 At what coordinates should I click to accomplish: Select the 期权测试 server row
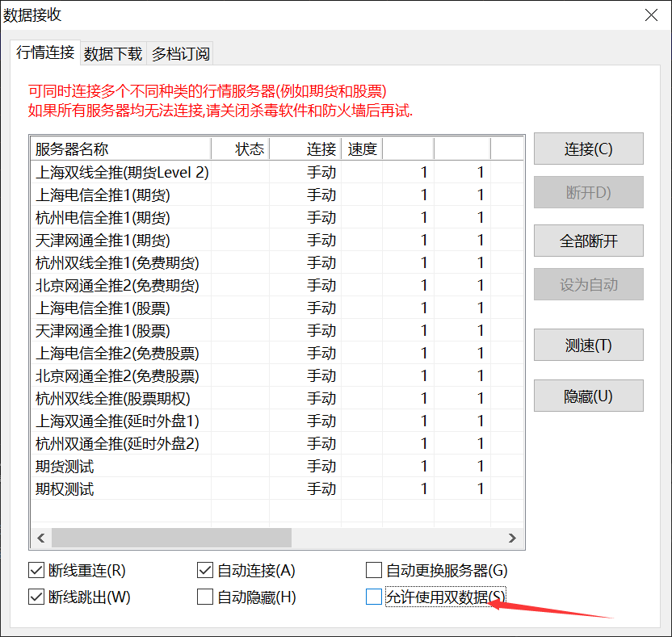277,488
